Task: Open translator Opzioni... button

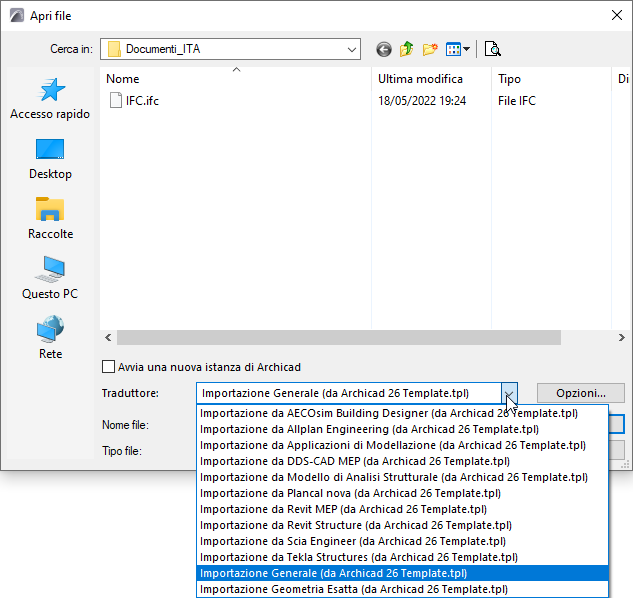Action: pos(581,393)
